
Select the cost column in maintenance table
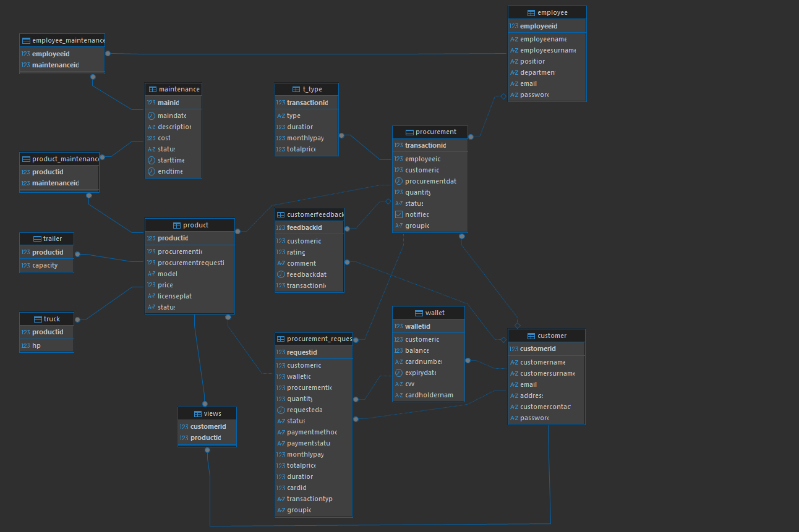[x=164, y=138]
